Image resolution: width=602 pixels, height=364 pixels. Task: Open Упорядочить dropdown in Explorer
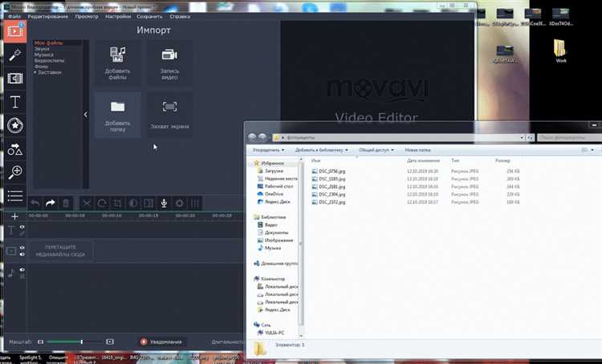[268, 150]
